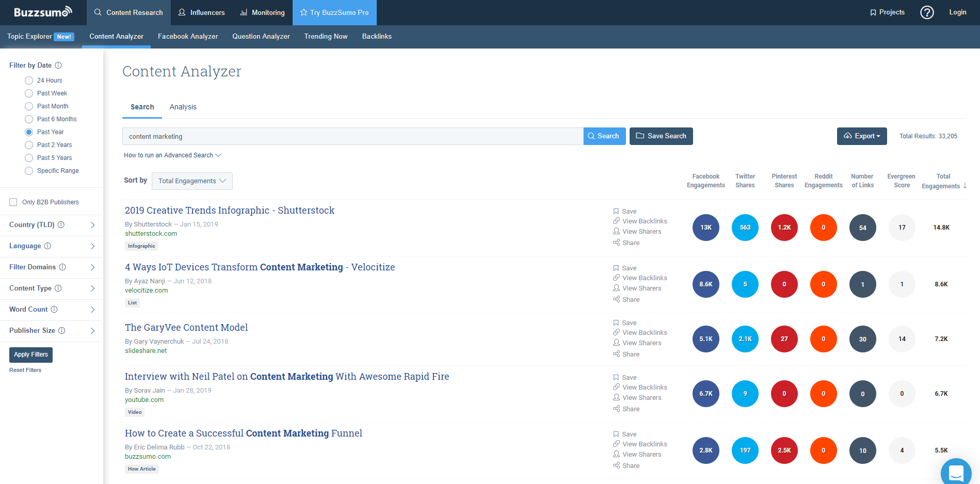Open the Influencers menu

[x=201, y=12]
